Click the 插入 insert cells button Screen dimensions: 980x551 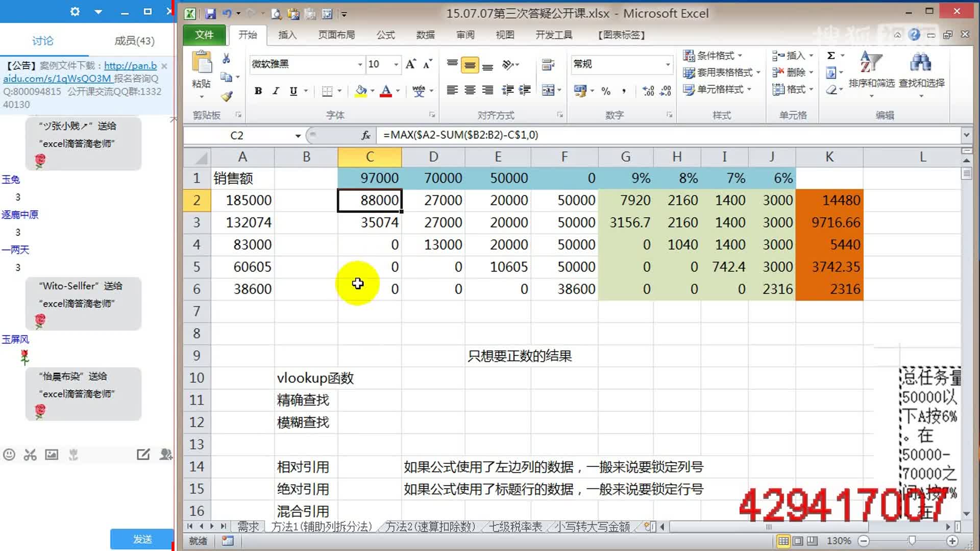click(x=793, y=56)
